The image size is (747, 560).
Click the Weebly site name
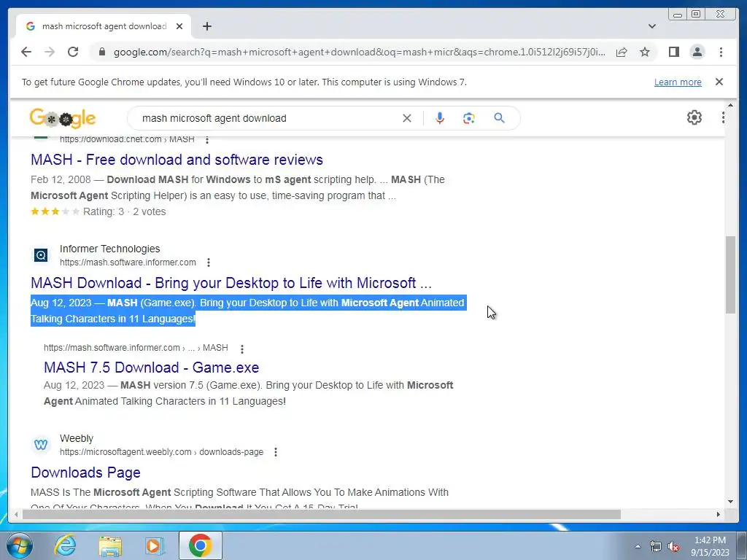[76, 438]
